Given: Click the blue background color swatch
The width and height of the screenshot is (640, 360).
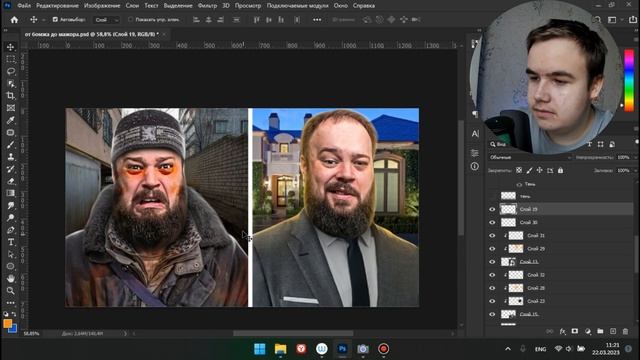Looking at the screenshot, I should 13,329.
